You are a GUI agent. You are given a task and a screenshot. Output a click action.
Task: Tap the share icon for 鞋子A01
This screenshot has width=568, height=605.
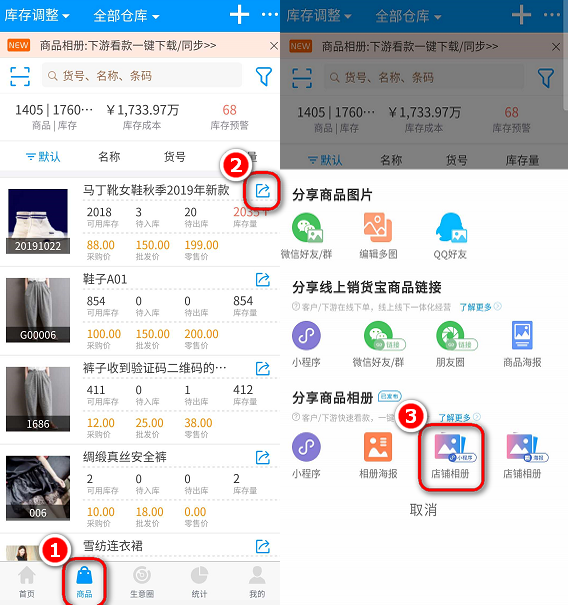[263, 279]
